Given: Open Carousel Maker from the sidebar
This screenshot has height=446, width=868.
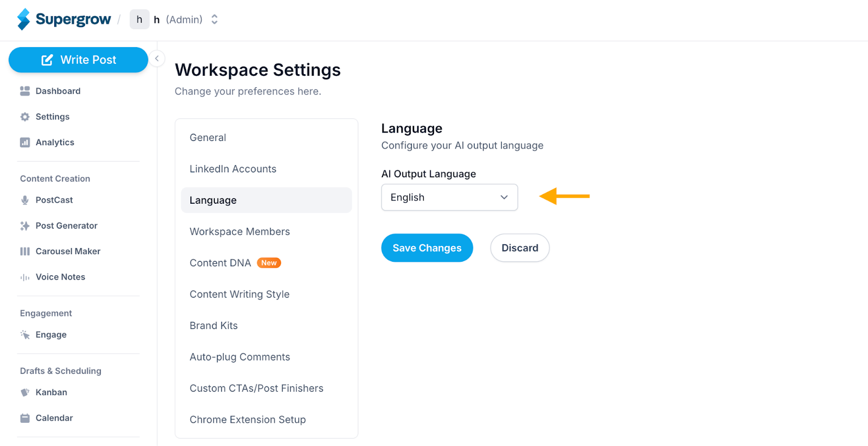Looking at the screenshot, I should 68,251.
